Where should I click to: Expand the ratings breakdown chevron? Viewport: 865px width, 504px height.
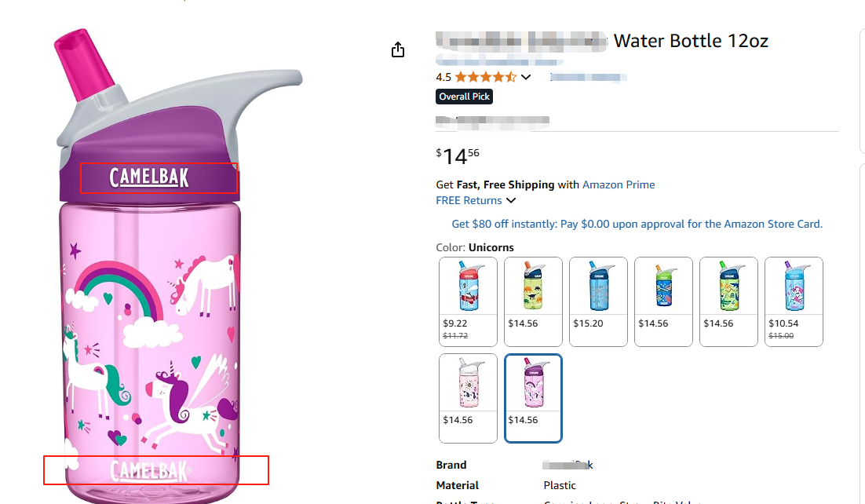(x=526, y=77)
